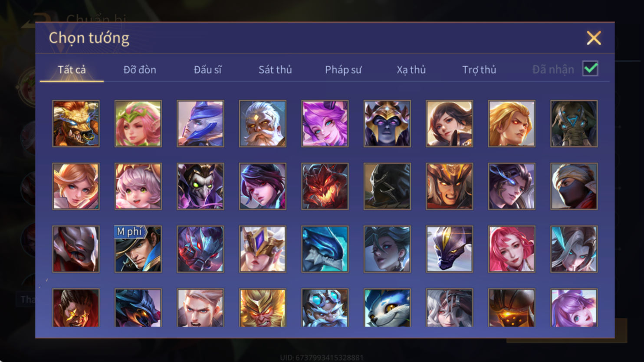Select the red demon-faced hero portrait
This screenshot has height=362, width=644.
click(x=325, y=186)
